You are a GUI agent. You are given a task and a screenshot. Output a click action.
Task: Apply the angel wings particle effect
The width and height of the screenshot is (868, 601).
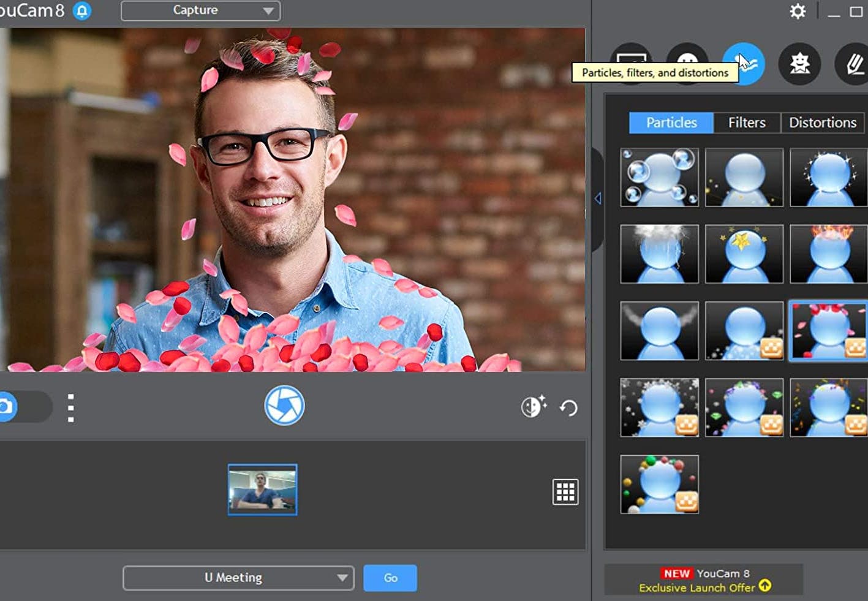click(659, 330)
